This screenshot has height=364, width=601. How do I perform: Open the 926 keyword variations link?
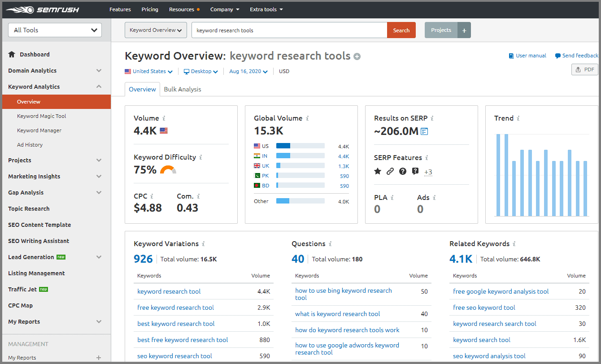tap(143, 259)
